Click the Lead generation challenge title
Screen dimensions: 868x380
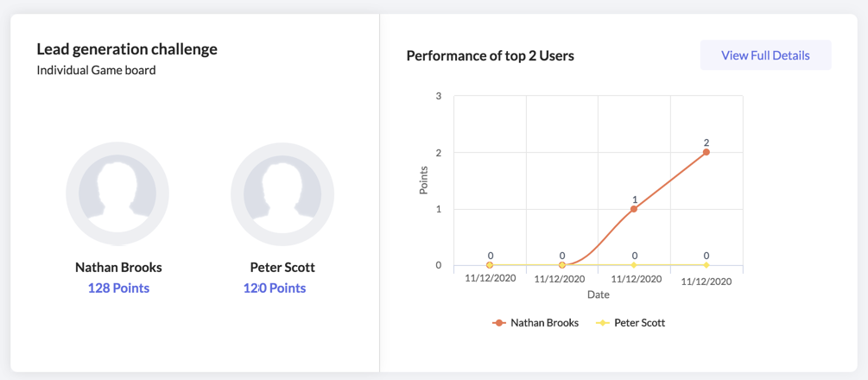[127, 49]
